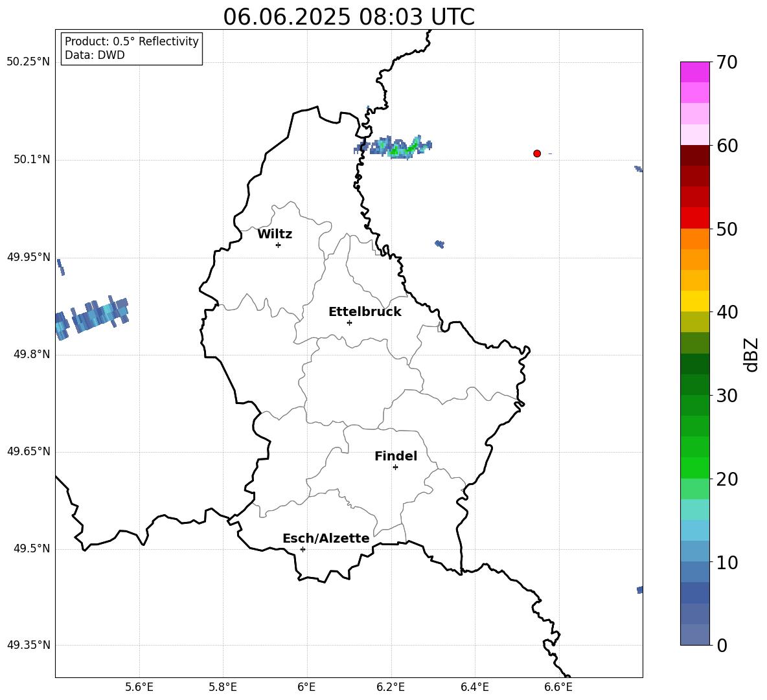This screenshot has height=700, width=767.
Task: Click the 50 value on the colorbar
Action: tap(727, 229)
